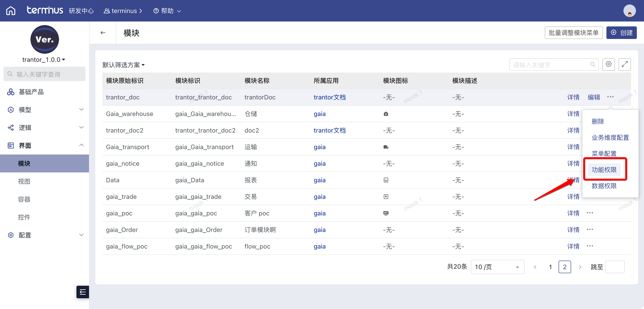Open the 帮助 help dropdown

coord(167,11)
